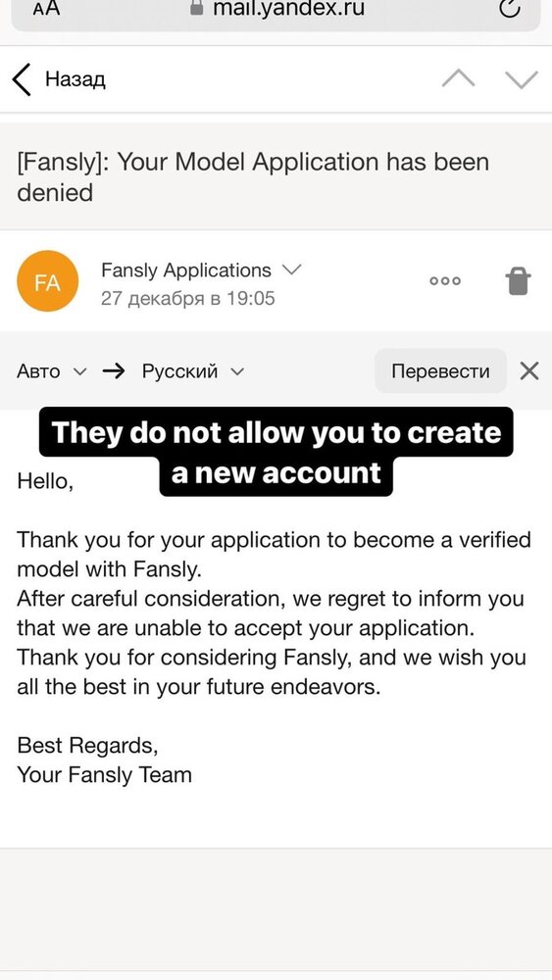Close the translation bar
Viewport: 552px width, 980px height.
pos(528,371)
